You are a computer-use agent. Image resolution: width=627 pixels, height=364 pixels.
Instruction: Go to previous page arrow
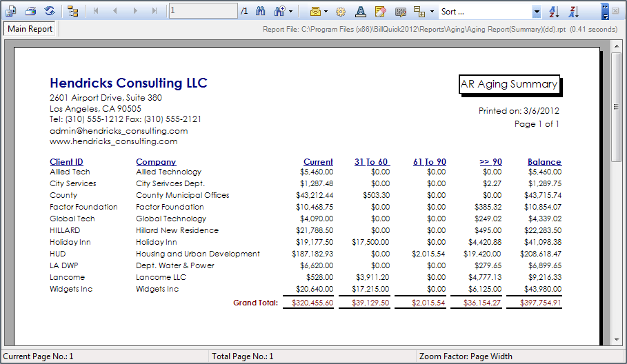[115, 11]
